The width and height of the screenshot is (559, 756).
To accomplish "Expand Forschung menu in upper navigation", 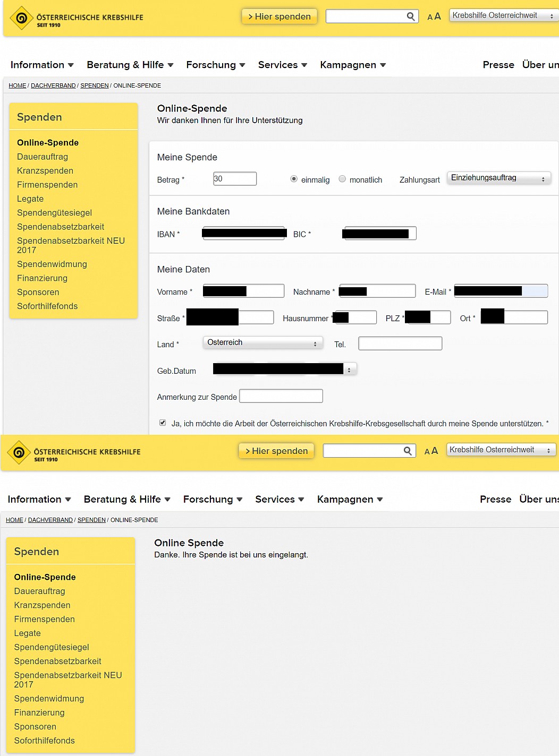I will pos(216,65).
